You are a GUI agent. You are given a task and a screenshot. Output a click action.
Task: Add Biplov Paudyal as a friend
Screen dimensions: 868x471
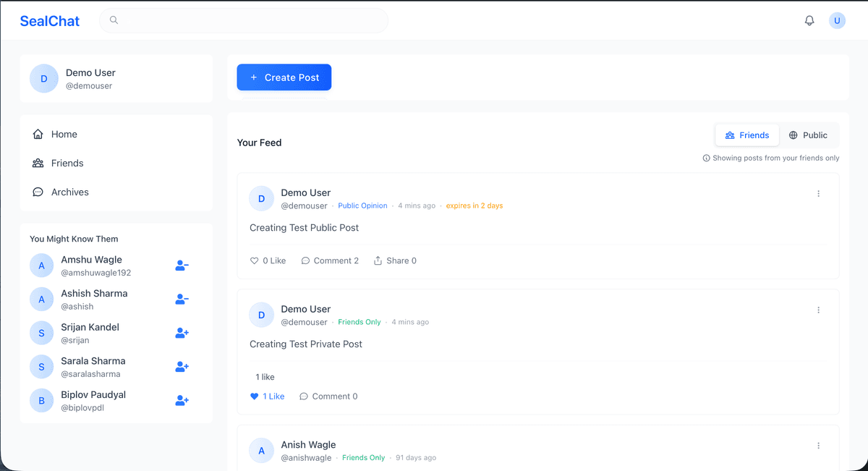point(182,400)
